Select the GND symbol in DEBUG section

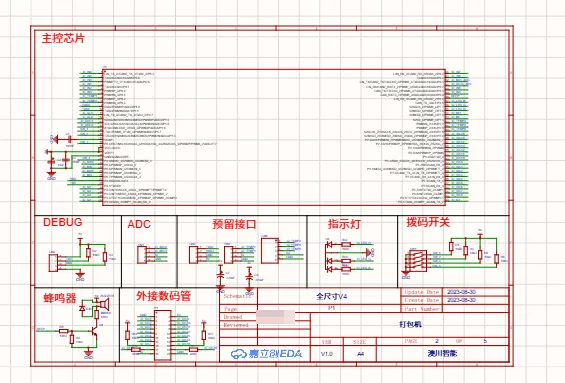tap(80, 276)
